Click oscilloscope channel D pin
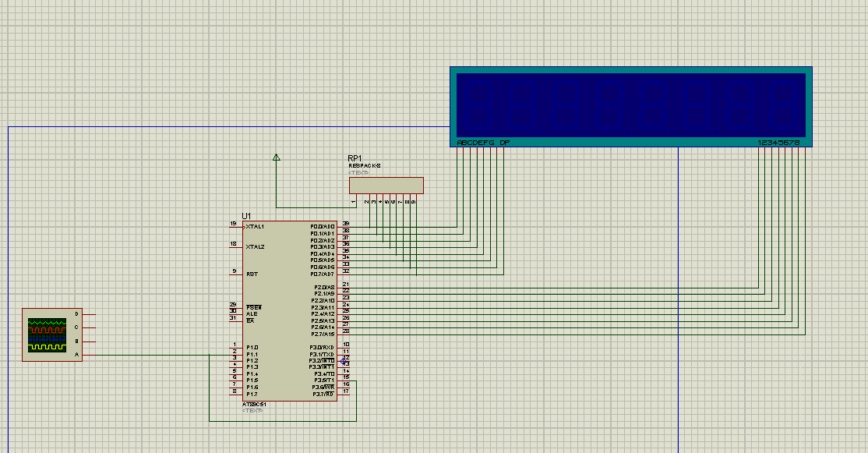The height and width of the screenshot is (453, 868). point(89,314)
